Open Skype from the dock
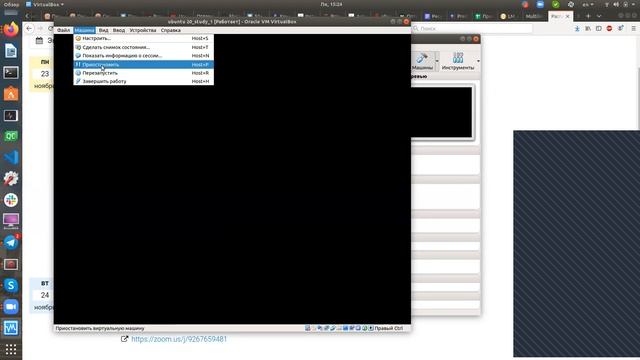Screen dimensions: 640x360 coord(11,285)
